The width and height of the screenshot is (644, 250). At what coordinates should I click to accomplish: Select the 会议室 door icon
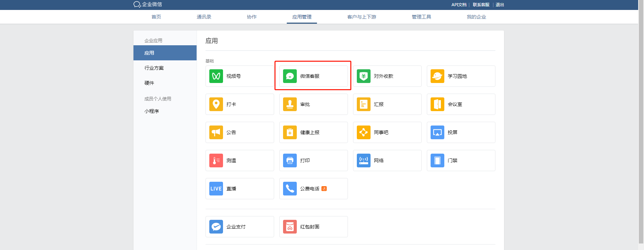(x=437, y=104)
